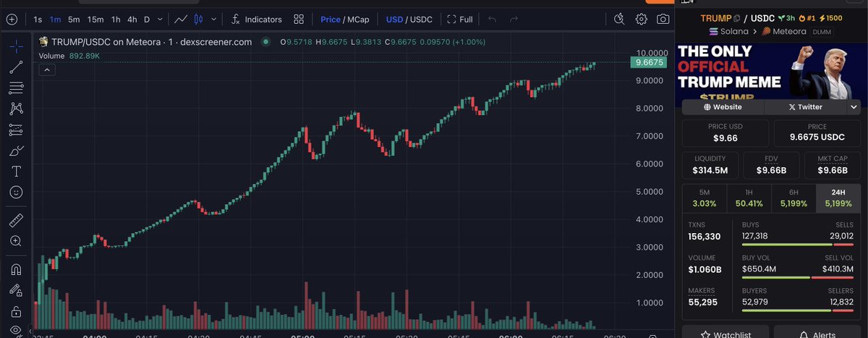Switch chart to candlestick style
868x338 pixels.
tap(199, 20)
